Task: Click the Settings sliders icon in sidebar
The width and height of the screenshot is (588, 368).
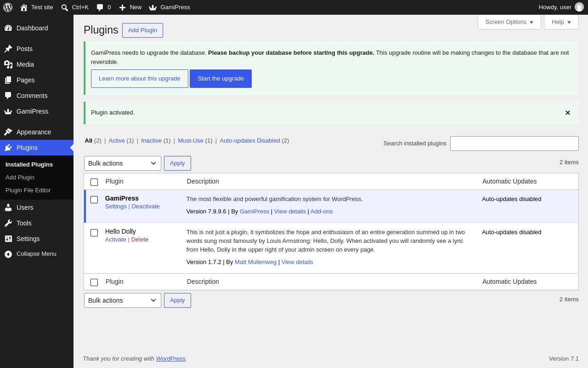Action: coord(8,239)
